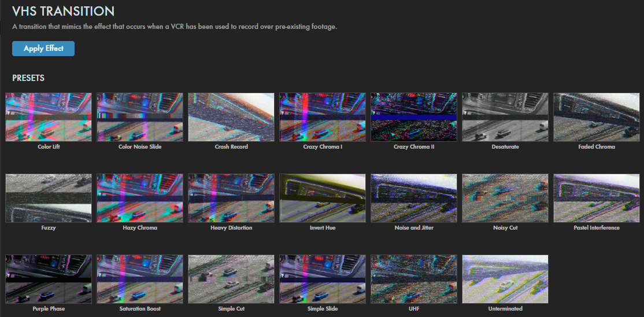Click the Saturation Boost preset

point(140,279)
